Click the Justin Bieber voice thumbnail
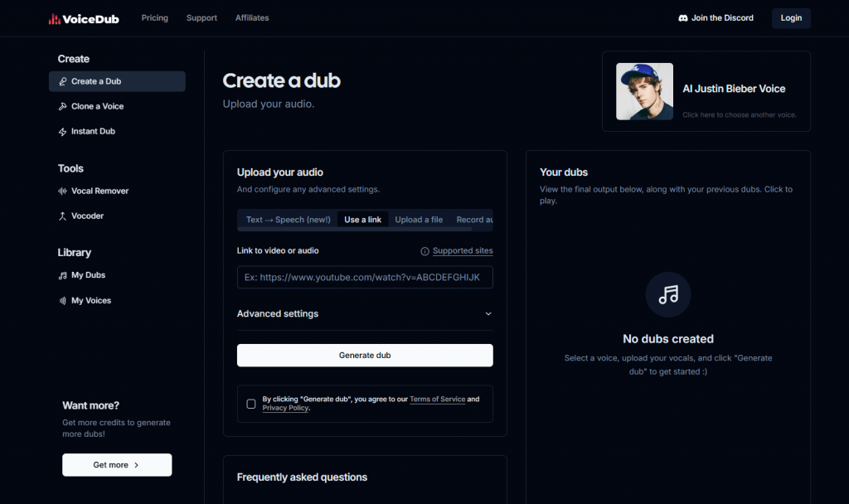Screen dimensions: 849x504 coord(644,91)
